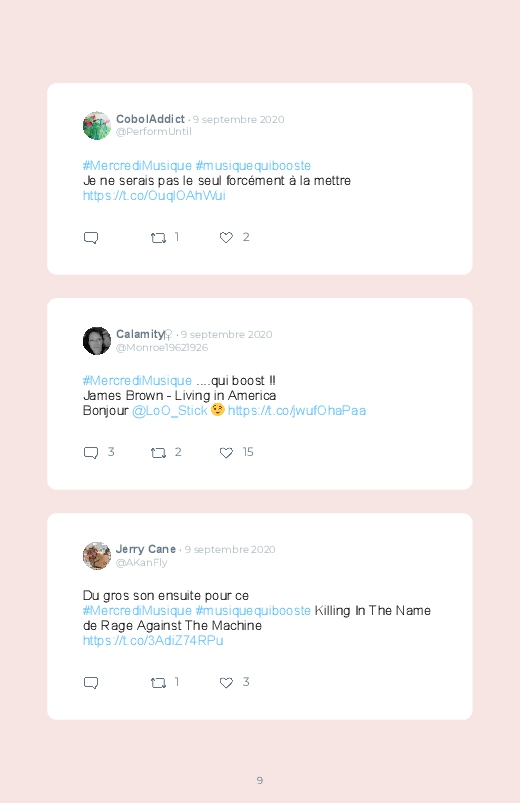Reply to Calamity's James Brown tweet
This screenshot has height=803, width=520.
(x=91, y=453)
